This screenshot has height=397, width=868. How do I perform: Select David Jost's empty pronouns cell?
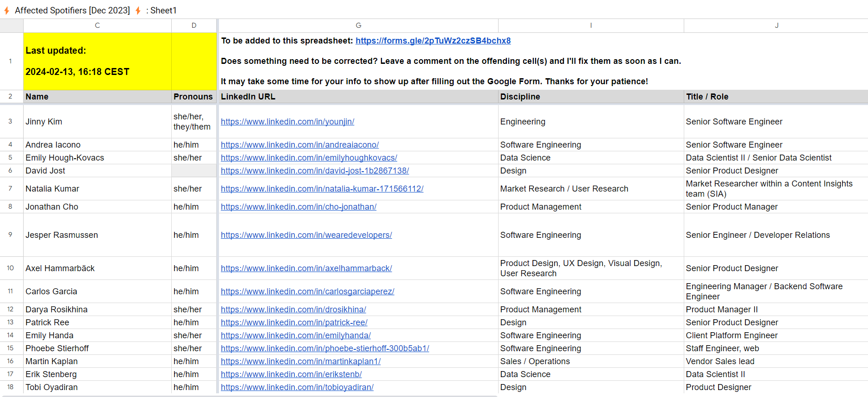pos(194,171)
